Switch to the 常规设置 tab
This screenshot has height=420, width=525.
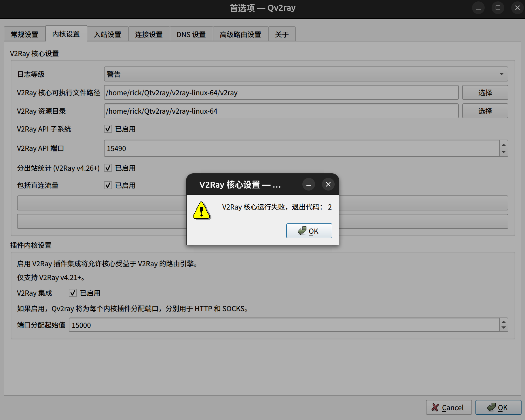point(25,35)
